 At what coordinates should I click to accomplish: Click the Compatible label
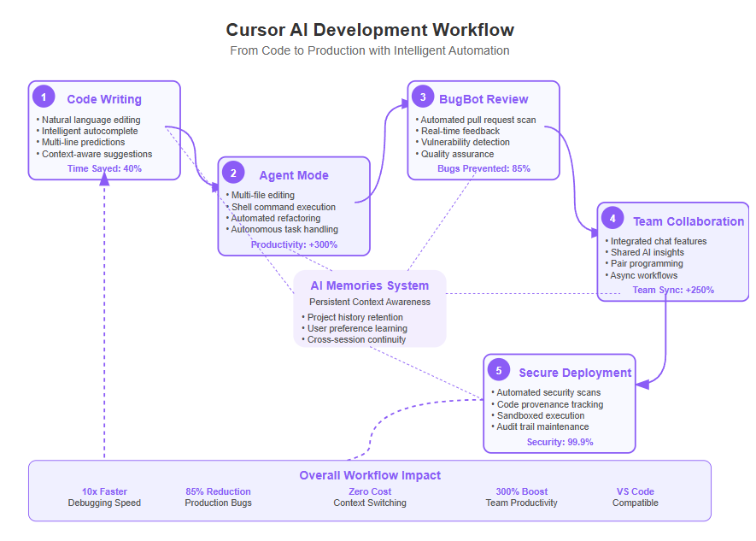click(x=636, y=503)
